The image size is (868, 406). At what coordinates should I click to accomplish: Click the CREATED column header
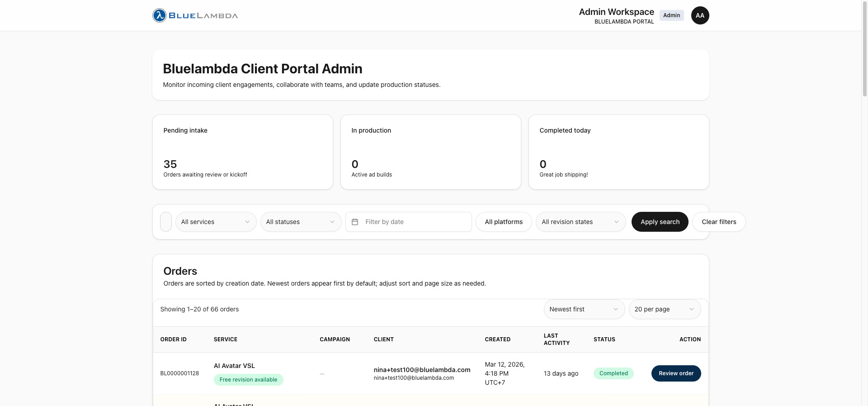click(498, 339)
